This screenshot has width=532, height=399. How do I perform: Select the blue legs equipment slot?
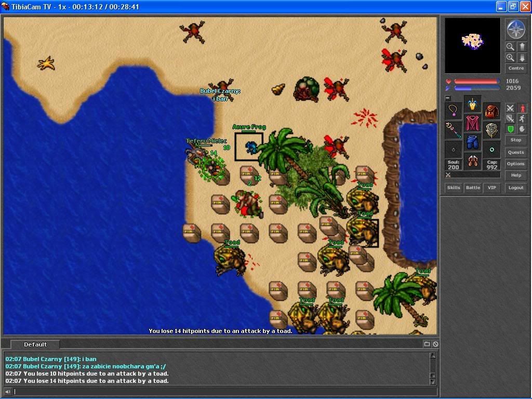point(473,143)
